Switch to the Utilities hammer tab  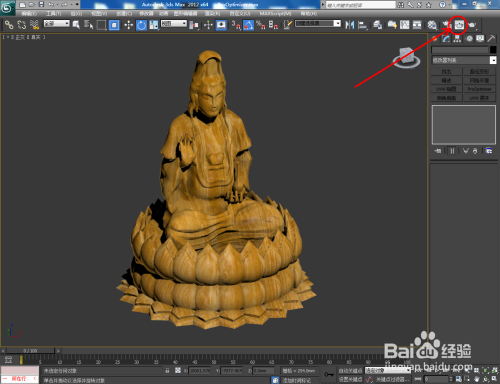click(491, 39)
